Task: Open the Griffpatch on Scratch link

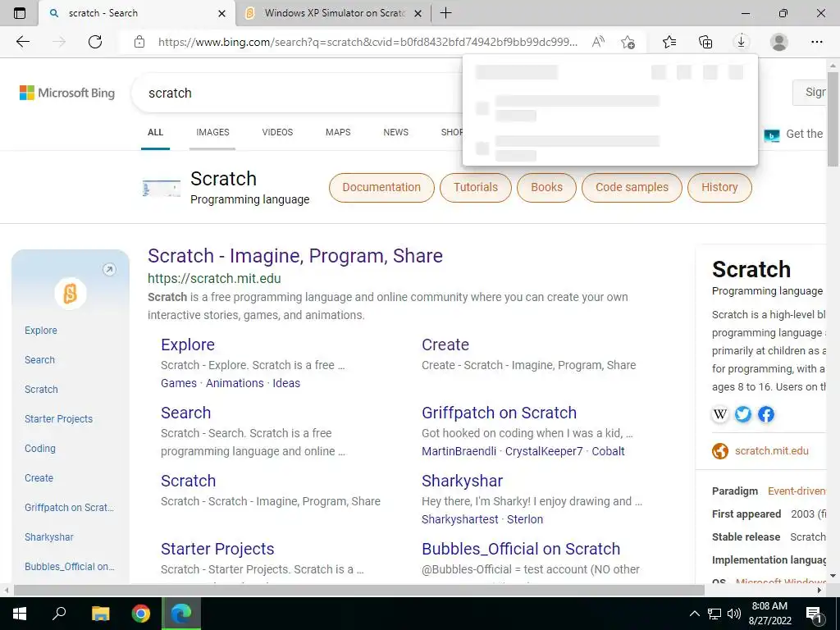Action: click(499, 413)
